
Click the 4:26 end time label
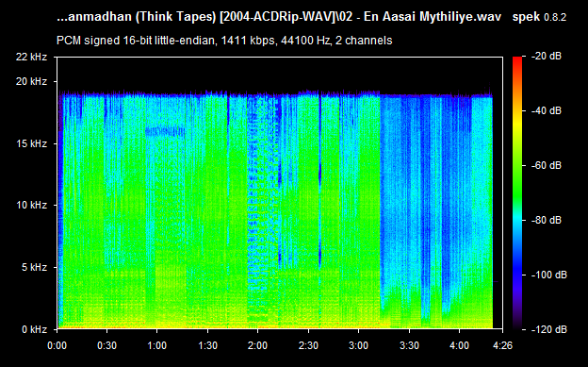click(502, 345)
